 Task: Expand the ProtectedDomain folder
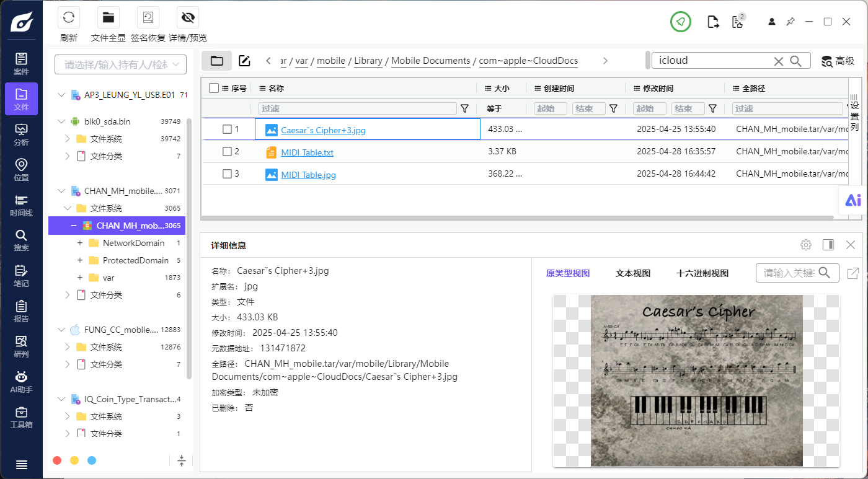pos(80,260)
